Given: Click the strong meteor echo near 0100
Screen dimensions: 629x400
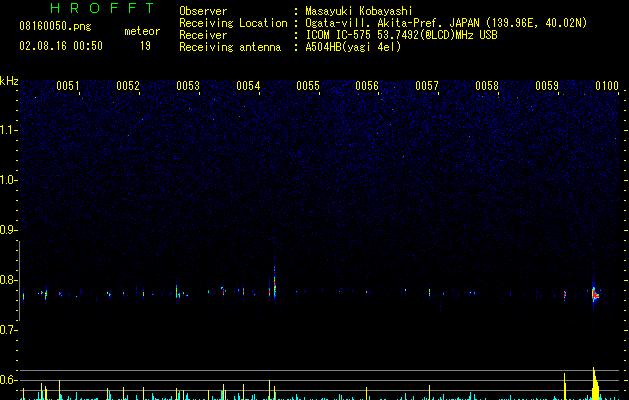Looking at the screenshot, I should click(x=595, y=295).
